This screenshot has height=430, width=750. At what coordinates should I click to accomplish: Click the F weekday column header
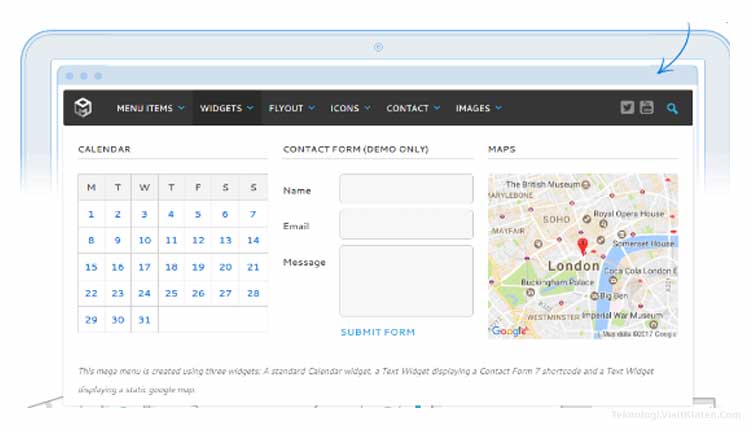[x=198, y=187]
